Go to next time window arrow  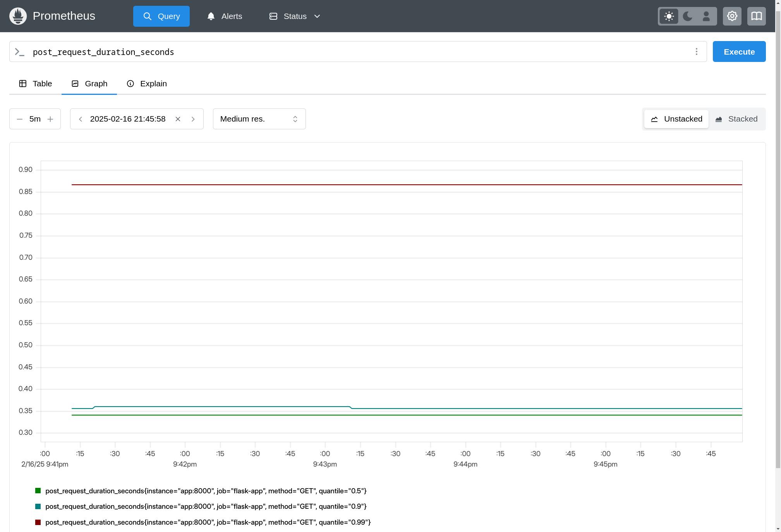coord(193,119)
